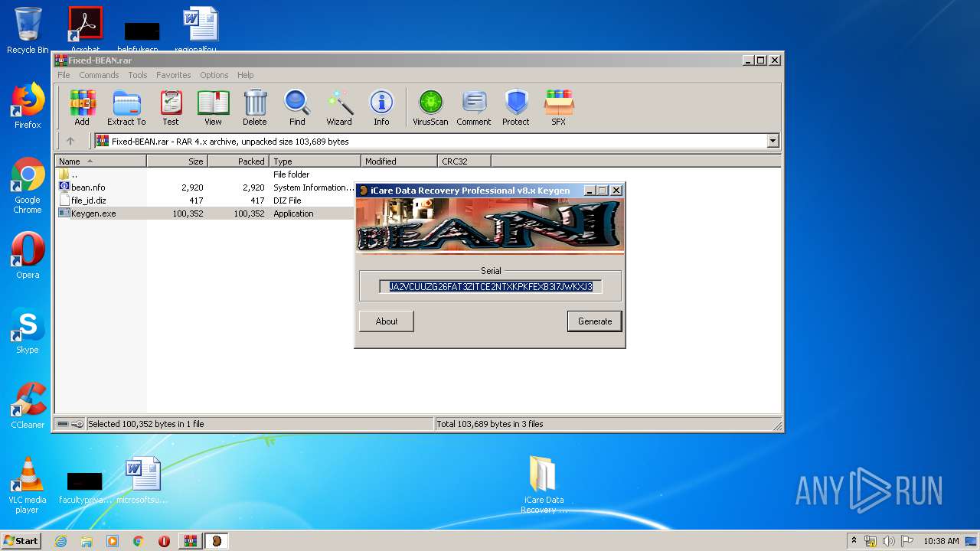
Task: Go up one folder level arrow
Action: point(70,141)
